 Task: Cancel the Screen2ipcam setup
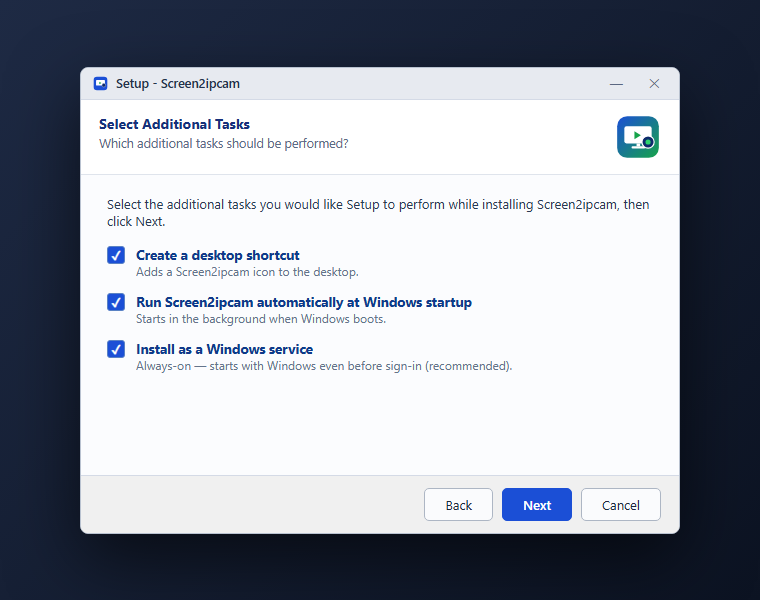click(620, 505)
